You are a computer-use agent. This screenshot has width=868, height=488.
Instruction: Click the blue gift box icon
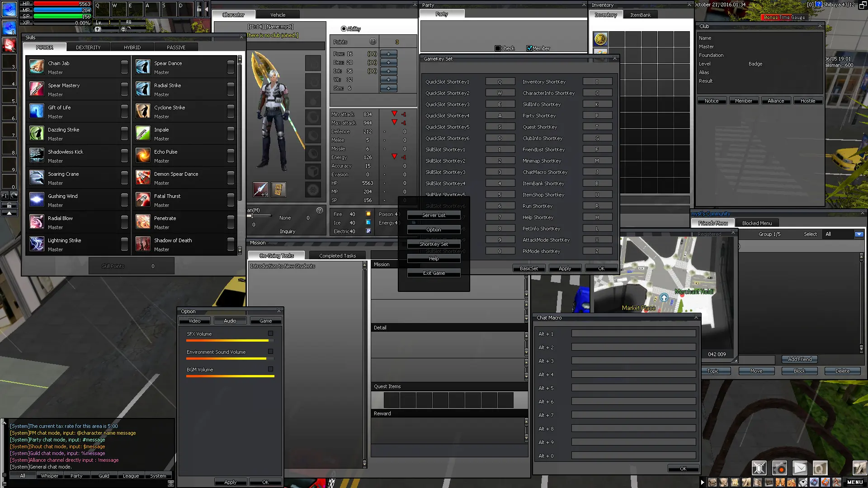coord(814,482)
